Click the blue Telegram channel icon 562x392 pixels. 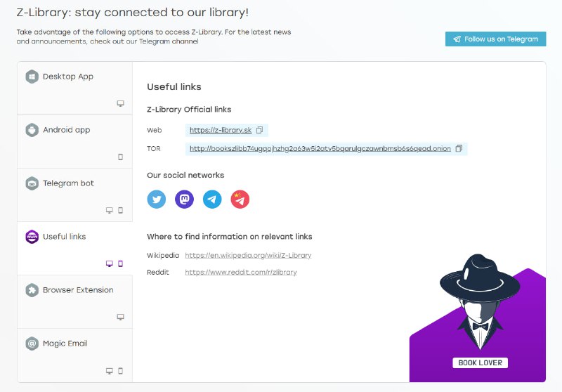(x=212, y=200)
